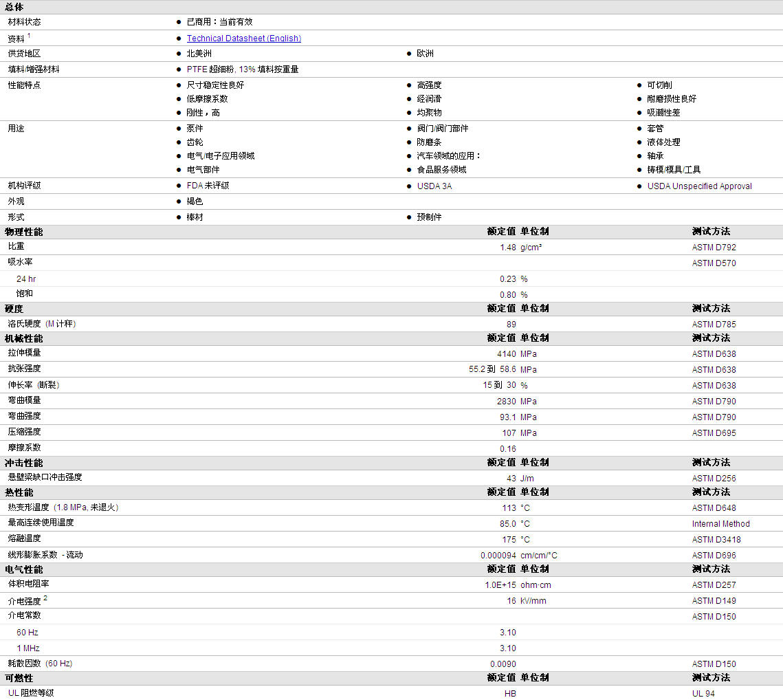Click the 总体 section header
The image size is (783, 700).
(x=14, y=7)
